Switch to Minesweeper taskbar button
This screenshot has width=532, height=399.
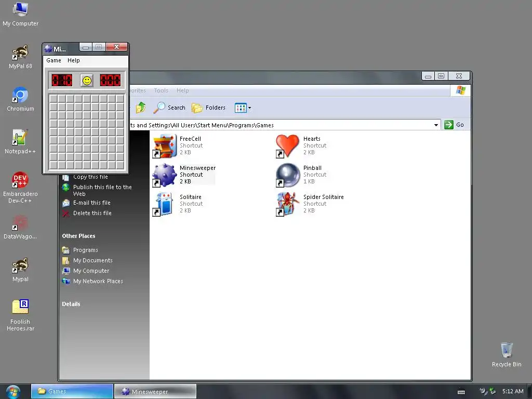155,391
